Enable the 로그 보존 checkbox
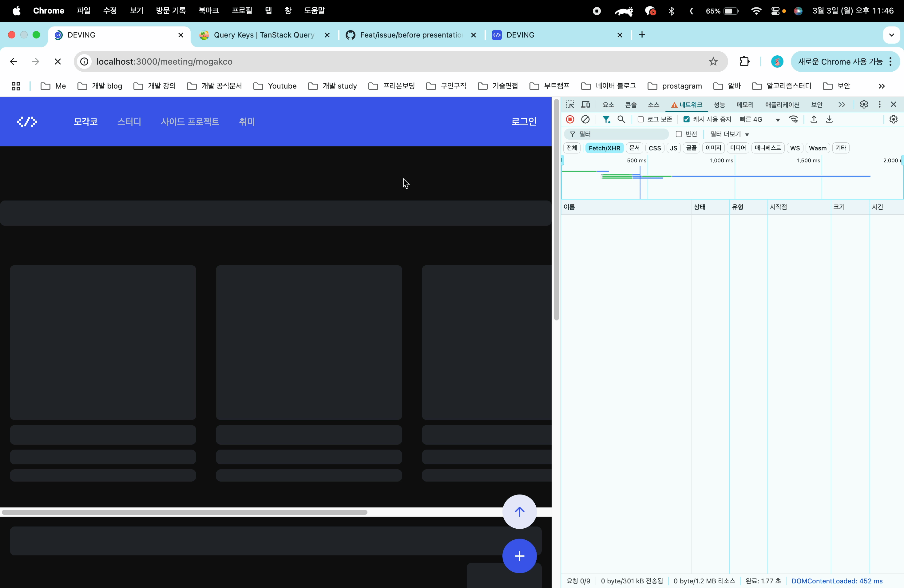This screenshot has width=904, height=588. click(x=640, y=119)
